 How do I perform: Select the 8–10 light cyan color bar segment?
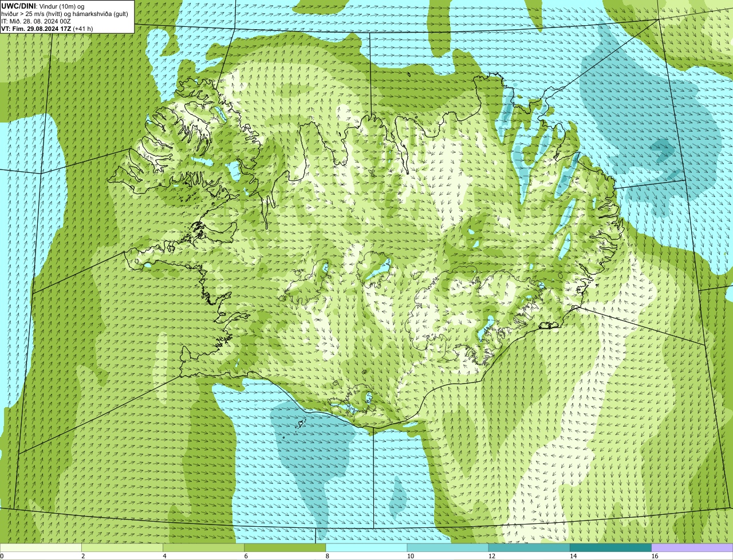click(366, 548)
